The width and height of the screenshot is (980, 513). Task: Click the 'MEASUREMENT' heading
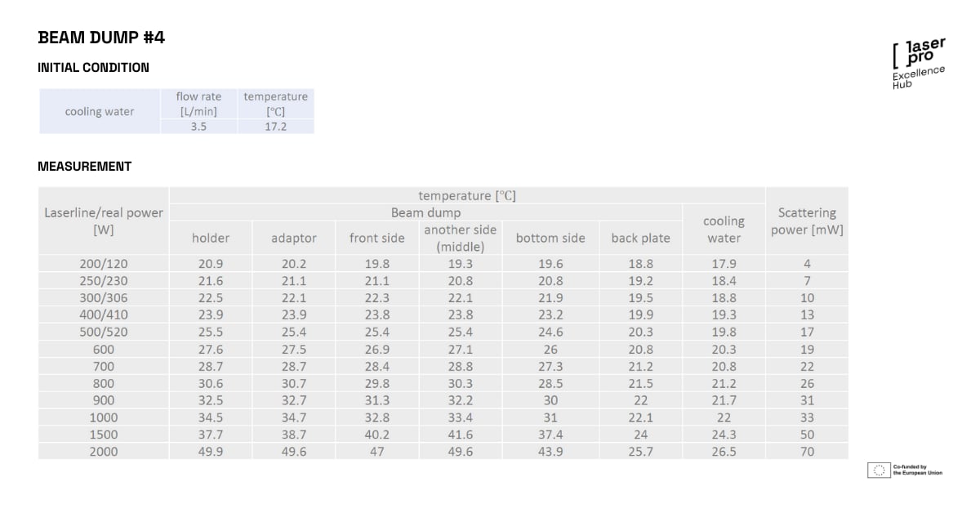click(x=84, y=167)
